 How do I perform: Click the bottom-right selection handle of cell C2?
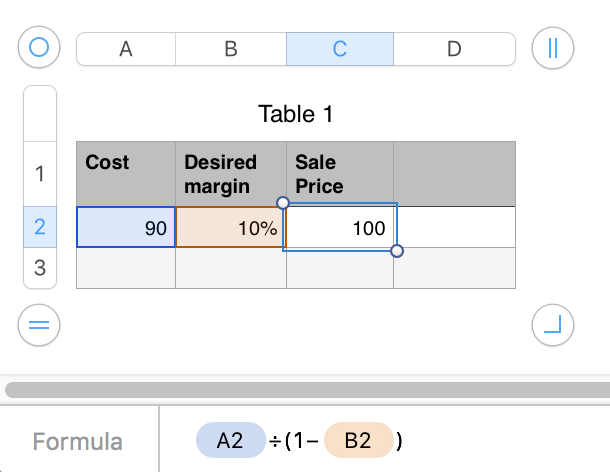397,251
